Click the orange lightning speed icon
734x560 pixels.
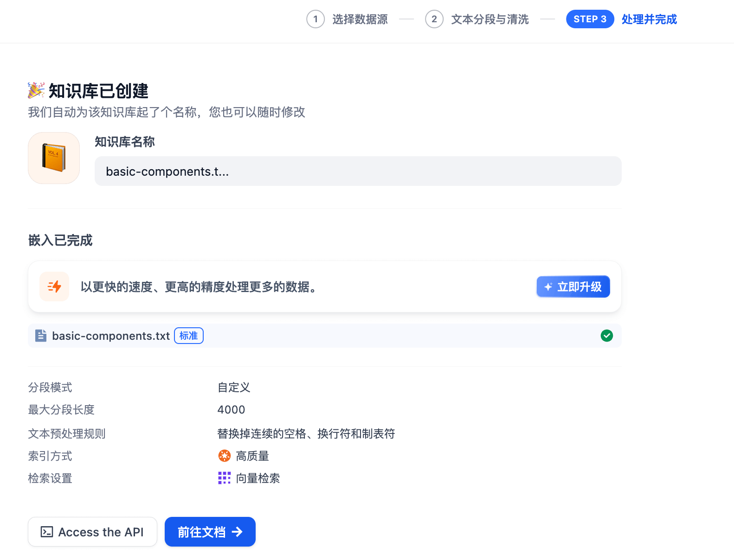click(54, 286)
